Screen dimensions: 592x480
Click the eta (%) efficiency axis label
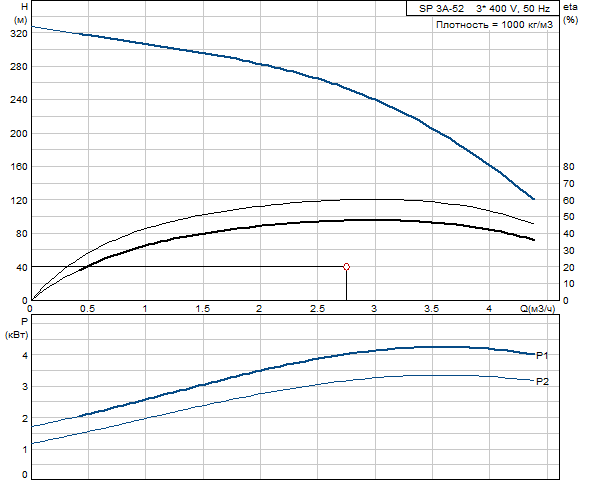(x=570, y=13)
